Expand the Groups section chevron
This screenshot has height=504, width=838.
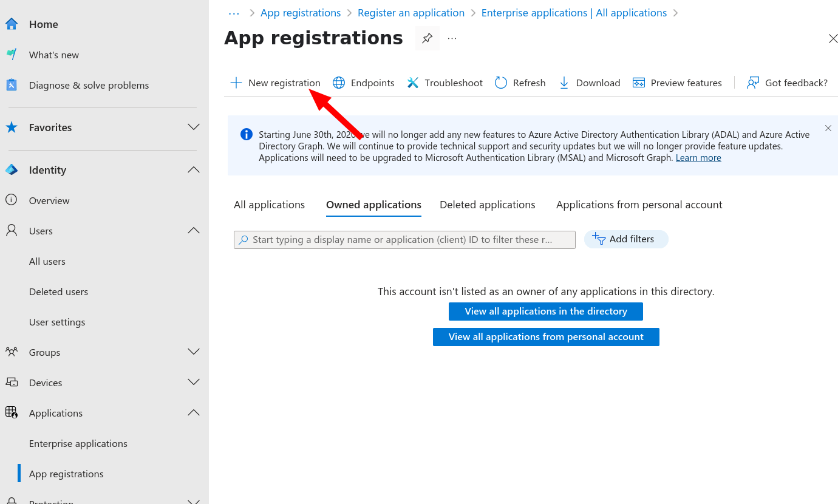point(194,352)
